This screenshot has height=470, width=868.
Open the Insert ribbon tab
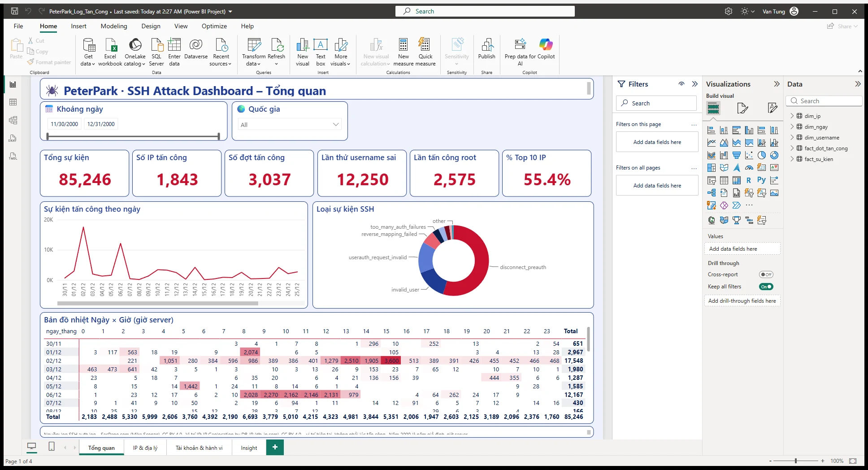click(78, 26)
